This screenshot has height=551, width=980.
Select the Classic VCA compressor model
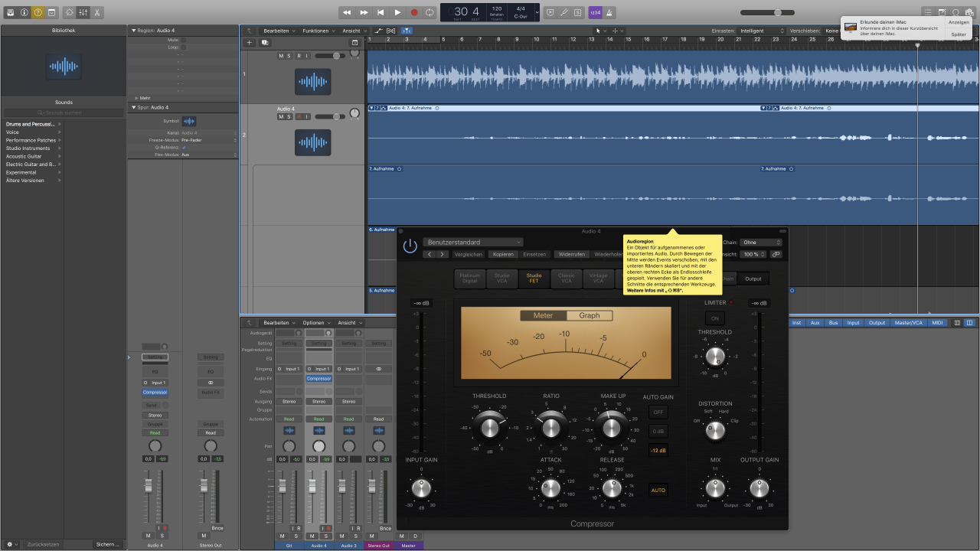pos(566,279)
